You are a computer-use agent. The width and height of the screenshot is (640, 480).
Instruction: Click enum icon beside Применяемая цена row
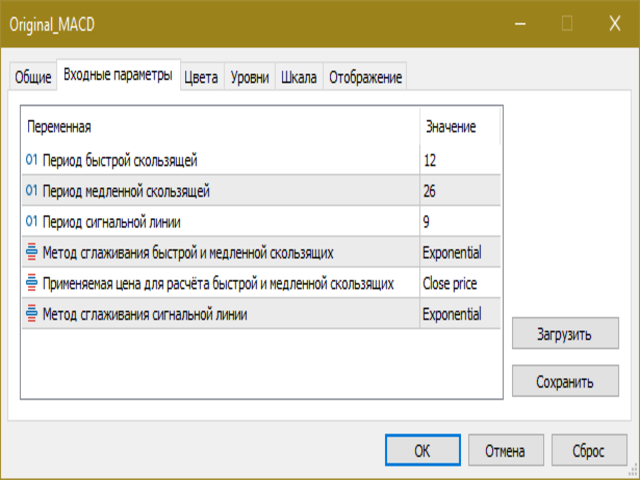pyautogui.click(x=31, y=283)
